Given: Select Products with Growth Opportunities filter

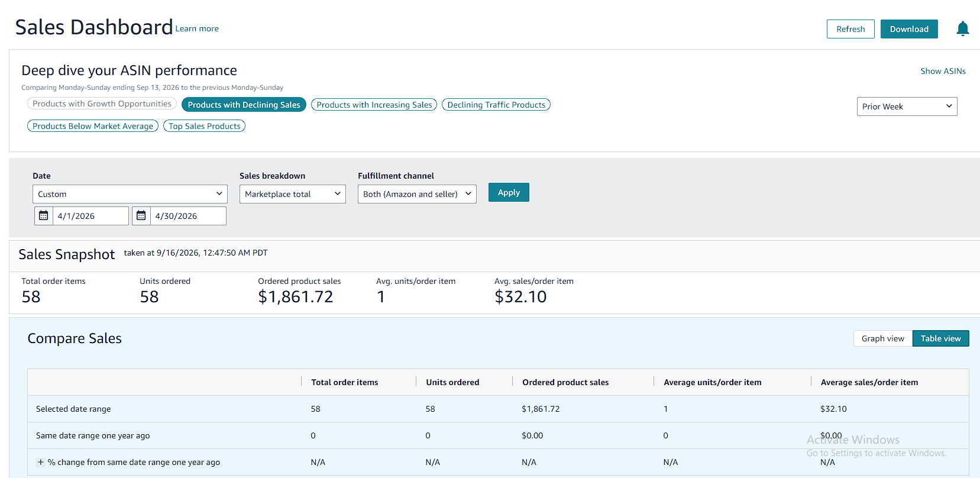Looking at the screenshot, I should 102,104.
